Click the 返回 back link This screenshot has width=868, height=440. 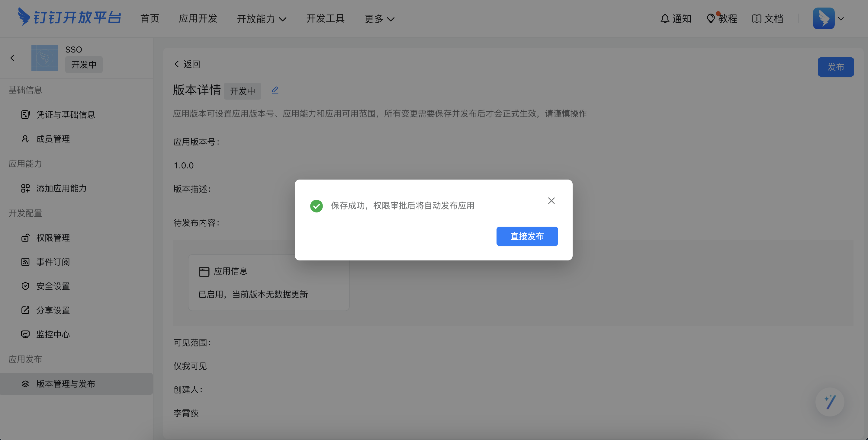pyautogui.click(x=187, y=64)
